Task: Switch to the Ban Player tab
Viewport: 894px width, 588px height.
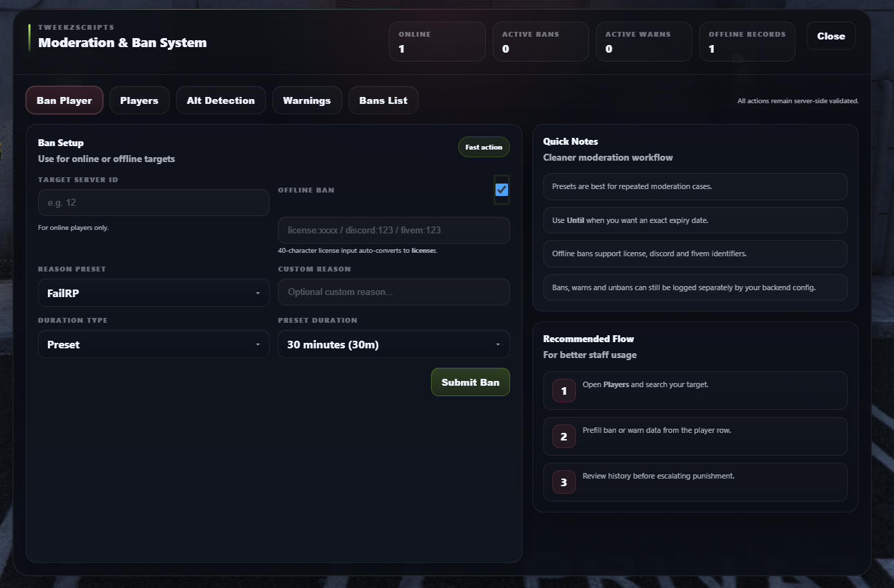Action: click(64, 100)
